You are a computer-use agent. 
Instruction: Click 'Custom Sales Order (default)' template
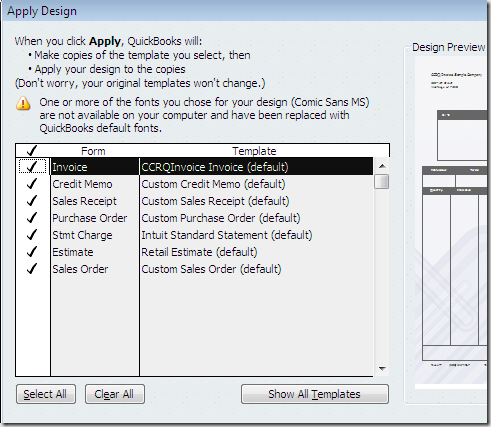click(256, 269)
